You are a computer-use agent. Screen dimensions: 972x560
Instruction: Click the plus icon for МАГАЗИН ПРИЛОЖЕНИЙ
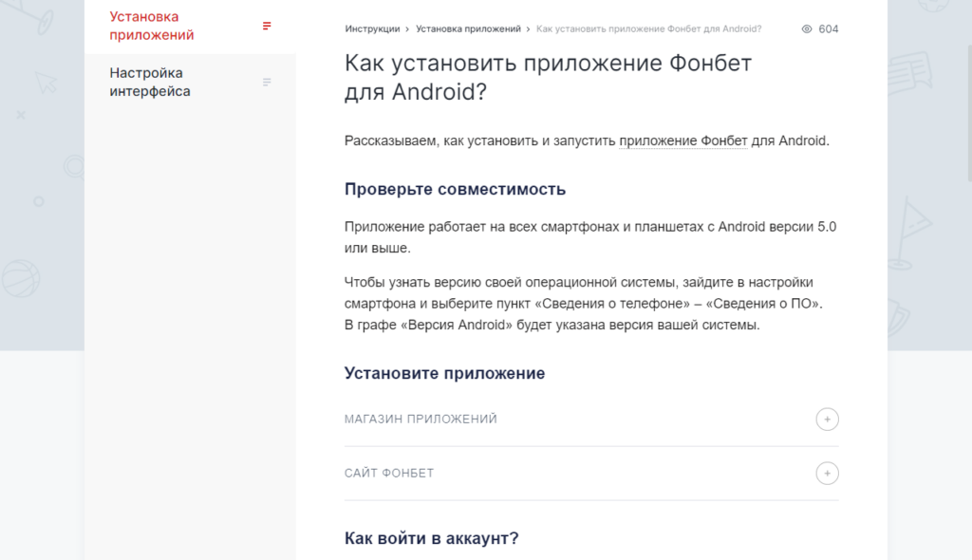[x=827, y=420]
